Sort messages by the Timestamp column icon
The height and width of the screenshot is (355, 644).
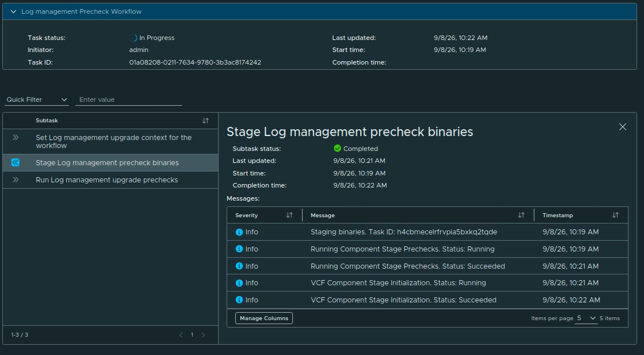pos(615,215)
